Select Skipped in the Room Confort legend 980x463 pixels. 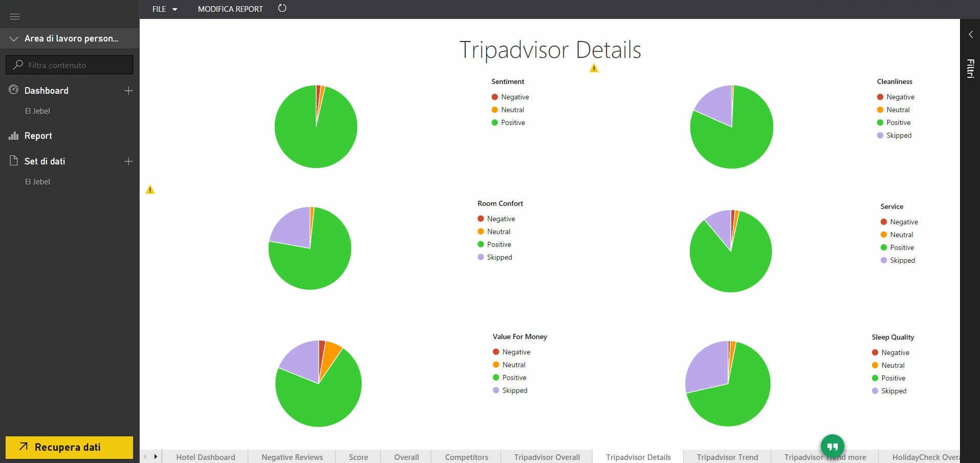click(495, 257)
